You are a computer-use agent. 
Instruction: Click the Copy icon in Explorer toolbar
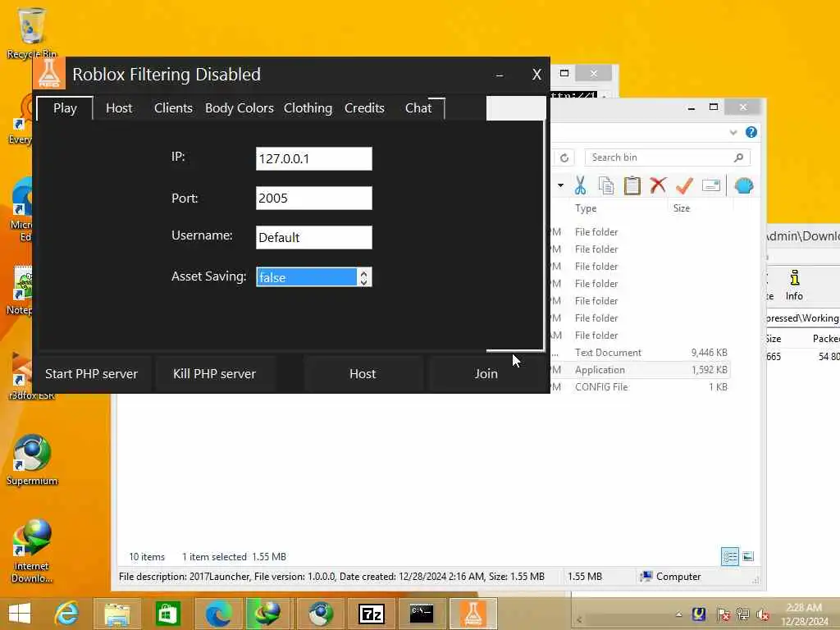click(x=606, y=185)
